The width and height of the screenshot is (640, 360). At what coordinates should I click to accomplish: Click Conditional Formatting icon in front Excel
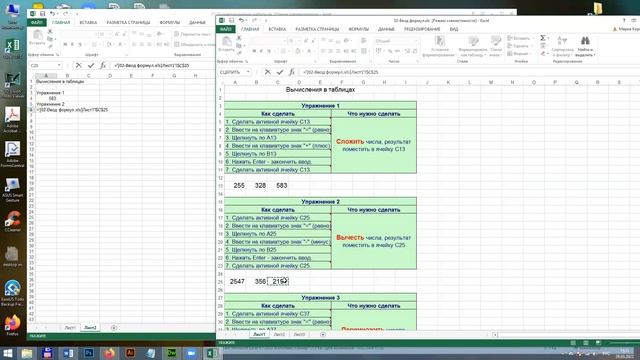point(440,41)
